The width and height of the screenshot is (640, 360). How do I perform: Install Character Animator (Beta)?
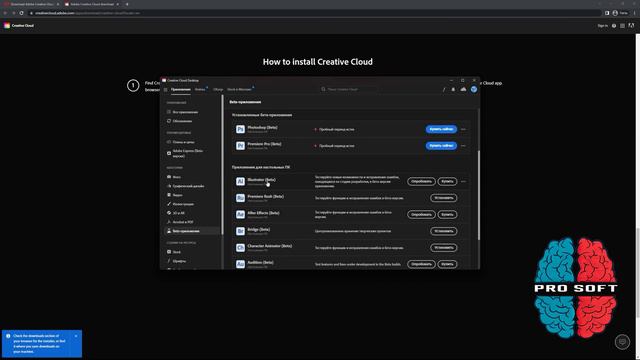(444, 248)
